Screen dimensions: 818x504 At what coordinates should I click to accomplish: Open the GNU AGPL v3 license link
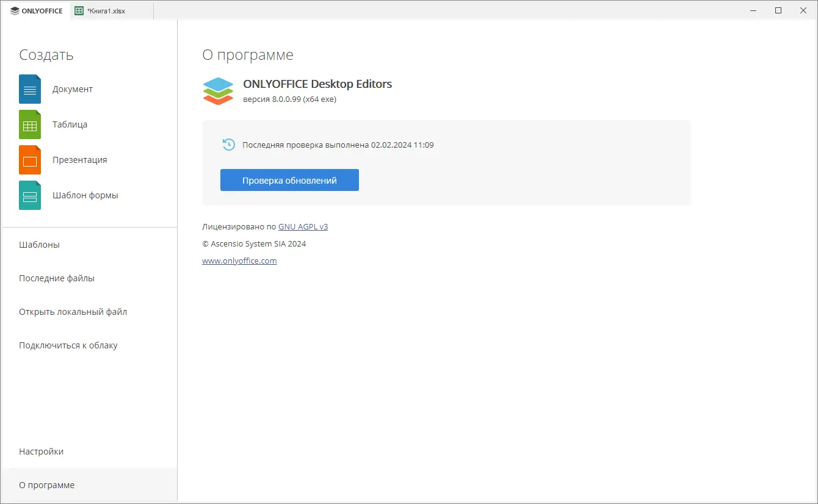pos(303,226)
